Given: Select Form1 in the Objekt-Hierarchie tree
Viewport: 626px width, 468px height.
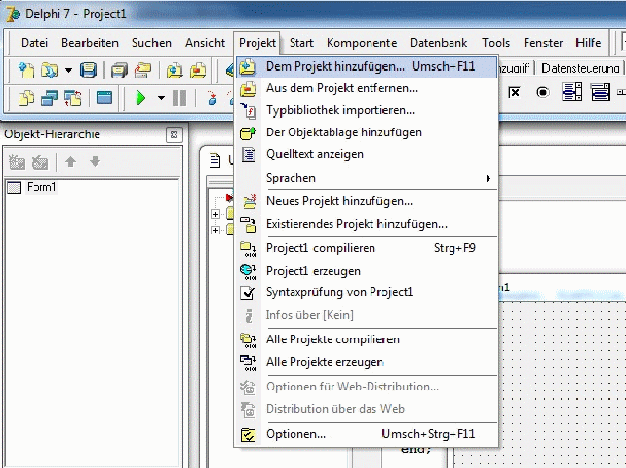Looking at the screenshot, I should tap(41, 187).
